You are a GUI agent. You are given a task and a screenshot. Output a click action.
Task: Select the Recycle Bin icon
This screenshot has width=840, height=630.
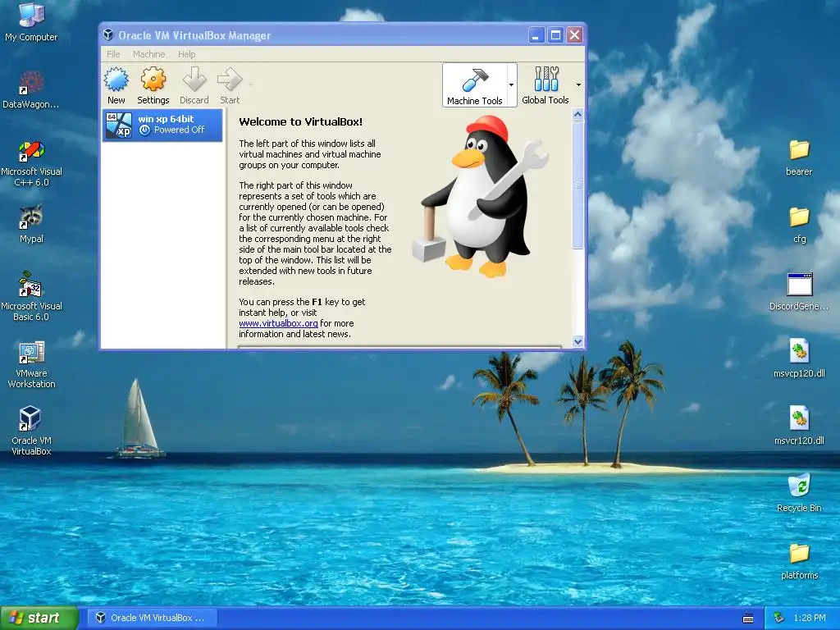pos(799,493)
